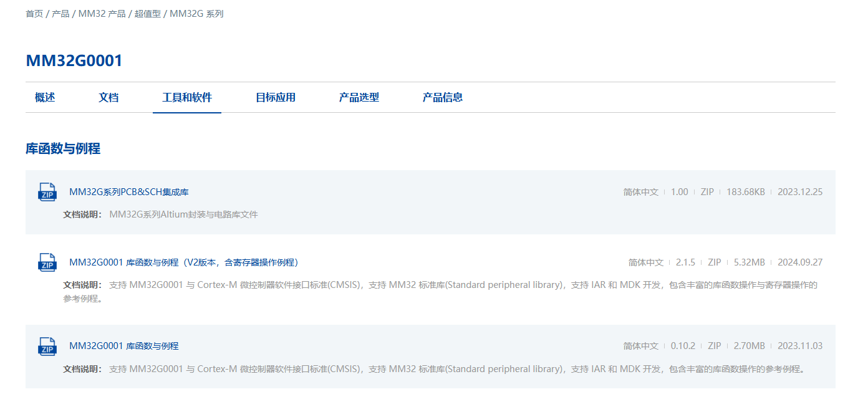
Task: Click description text MM32G系列Altium封装与电路库文件
Action: [183, 214]
